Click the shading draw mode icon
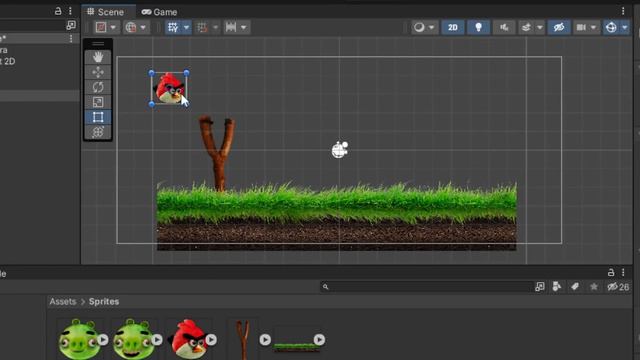 coord(101,27)
